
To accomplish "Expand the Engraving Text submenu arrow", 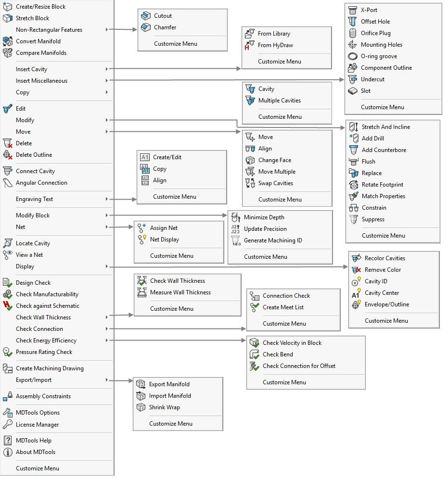I will 106,199.
